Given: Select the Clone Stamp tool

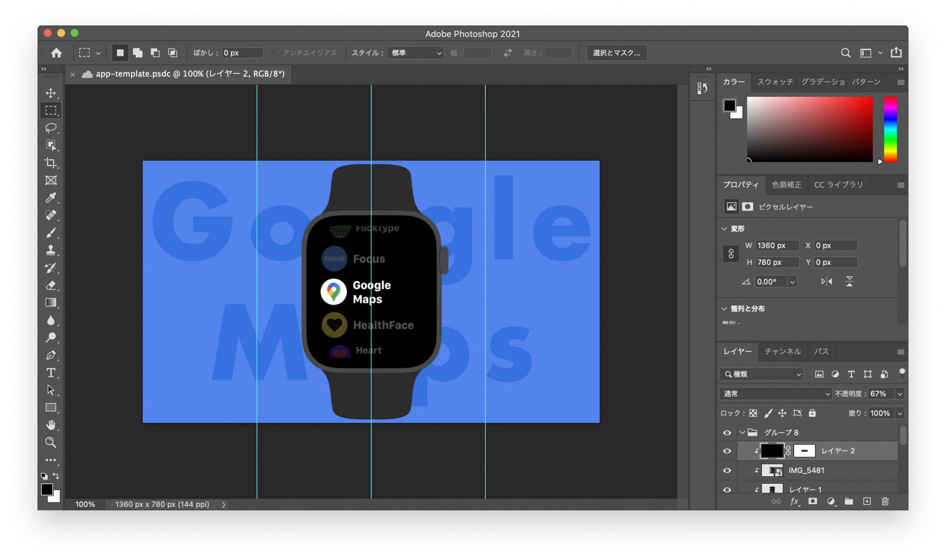Looking at the screenshot, I should coord(51,250).
